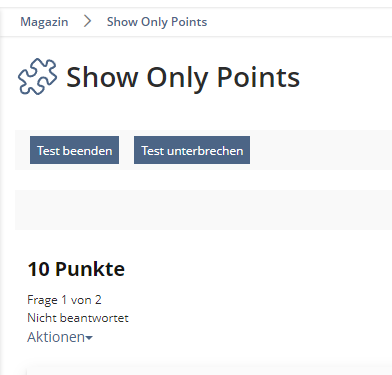Pause the test via Test unterbrechen

(x=192, y=150)
